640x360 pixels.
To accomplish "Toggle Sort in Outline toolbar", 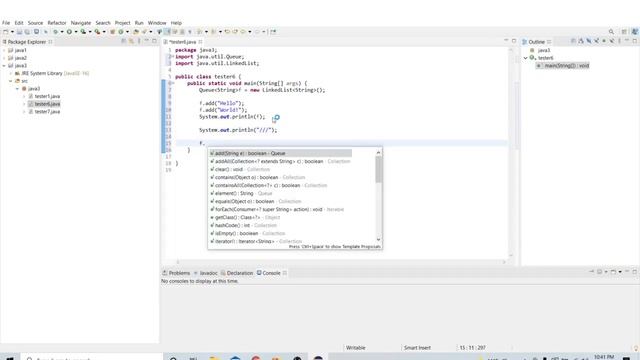I will (581, 41).
